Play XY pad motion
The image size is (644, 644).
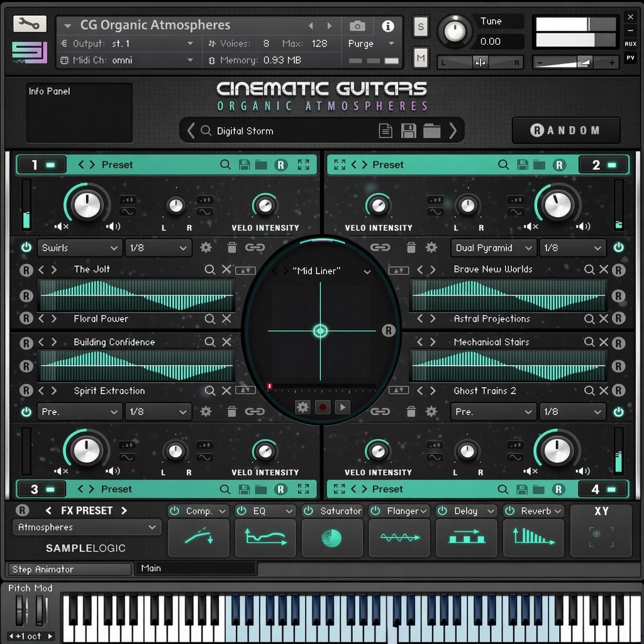[x=343, y=407]
